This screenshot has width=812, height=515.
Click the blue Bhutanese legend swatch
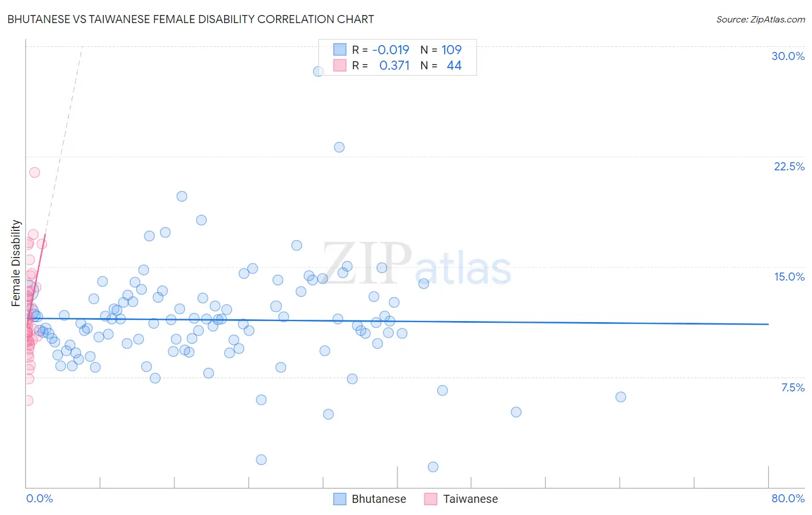coord(340,499)
